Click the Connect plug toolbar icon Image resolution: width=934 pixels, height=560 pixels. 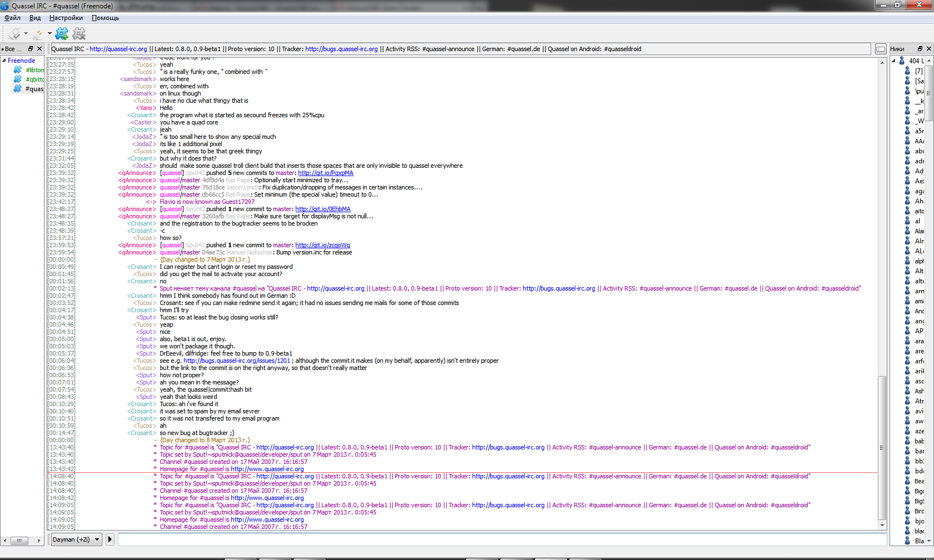tap(14, 34)
